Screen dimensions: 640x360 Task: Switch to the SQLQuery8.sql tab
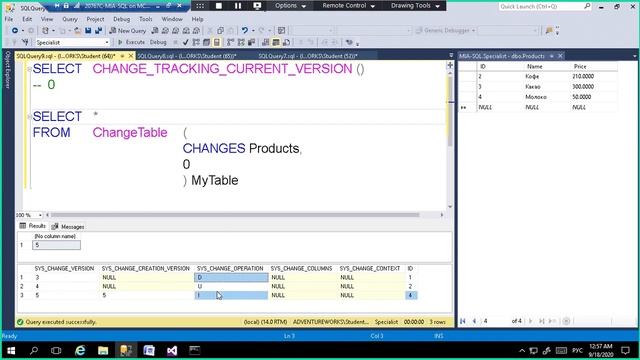(x=187, y=56)
